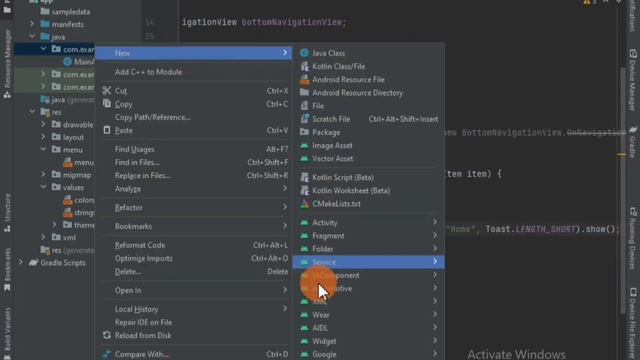Screen dimensions: 640x360
Task: Collapse the java folder in tree
Action: click(32, 36)
